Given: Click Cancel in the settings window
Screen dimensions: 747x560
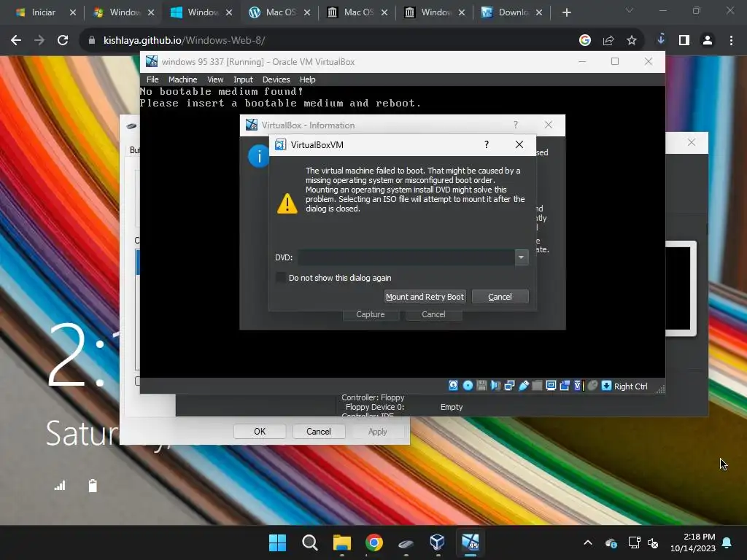Looking at the screenshot, I should coord(318,432).
